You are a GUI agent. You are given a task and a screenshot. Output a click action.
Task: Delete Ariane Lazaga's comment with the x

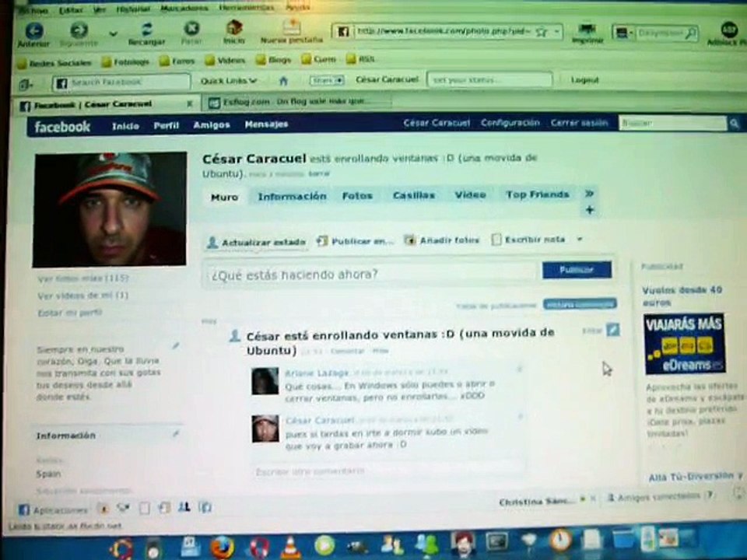(x=520, y=369)
